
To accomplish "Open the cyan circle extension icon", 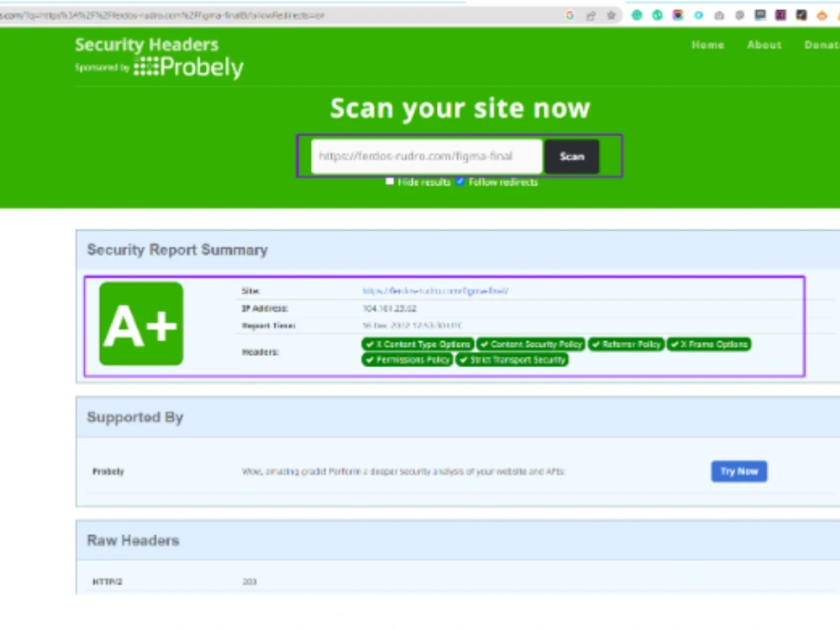I will (699, 15).
